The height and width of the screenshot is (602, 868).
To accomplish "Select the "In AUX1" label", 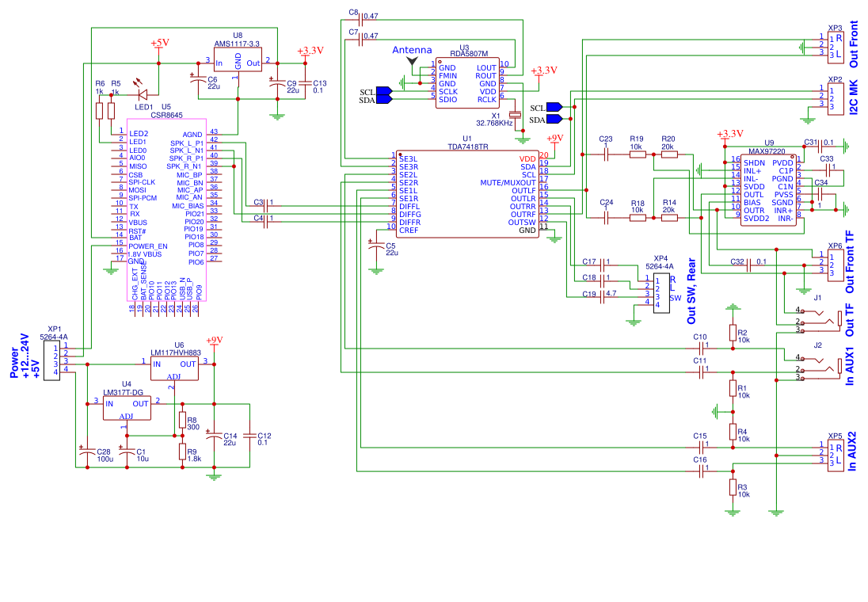I will pyautogui.click(x=851, y=367).
